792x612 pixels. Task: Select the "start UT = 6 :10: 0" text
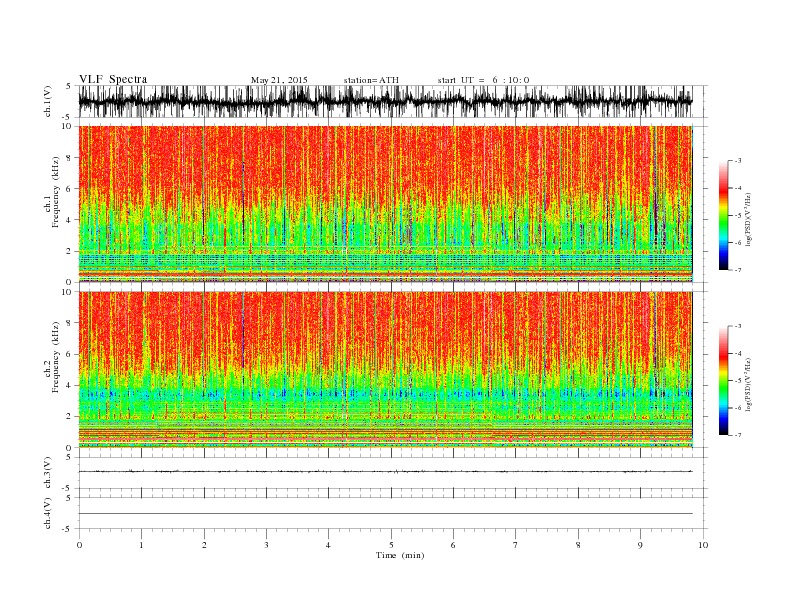tap(483, 80)
